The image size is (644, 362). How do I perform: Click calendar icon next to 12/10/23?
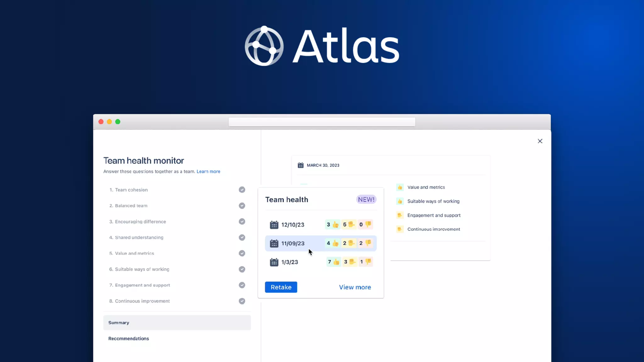274,225
